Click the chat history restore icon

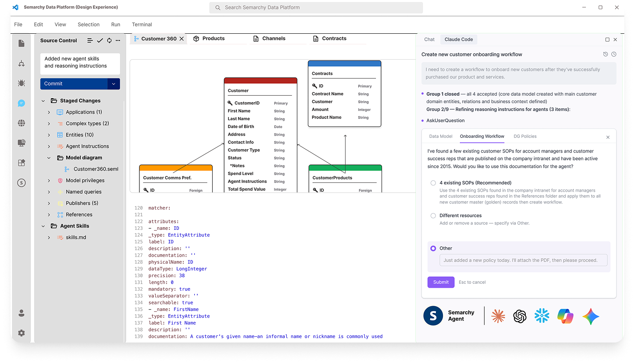point(606,54)
